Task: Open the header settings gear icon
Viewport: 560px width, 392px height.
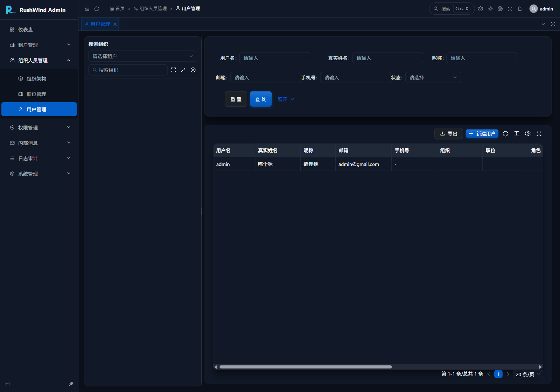Action: tap(481, 9)
